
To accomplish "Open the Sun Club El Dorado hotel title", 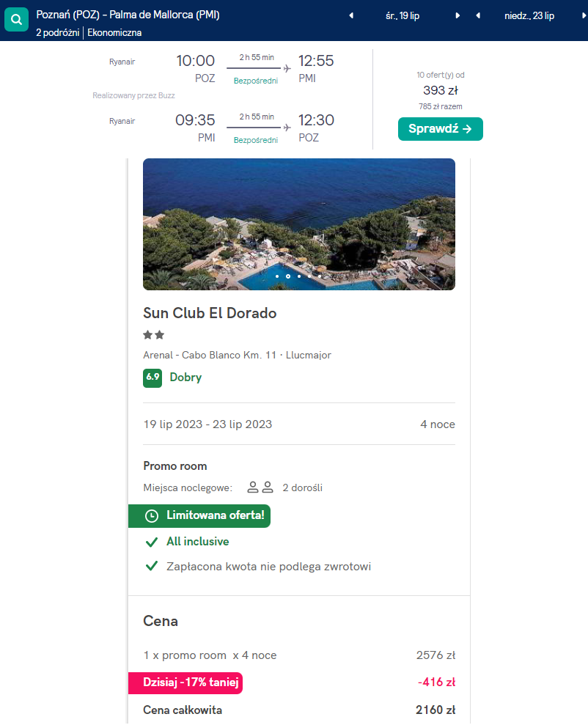I will coord(210,313).
